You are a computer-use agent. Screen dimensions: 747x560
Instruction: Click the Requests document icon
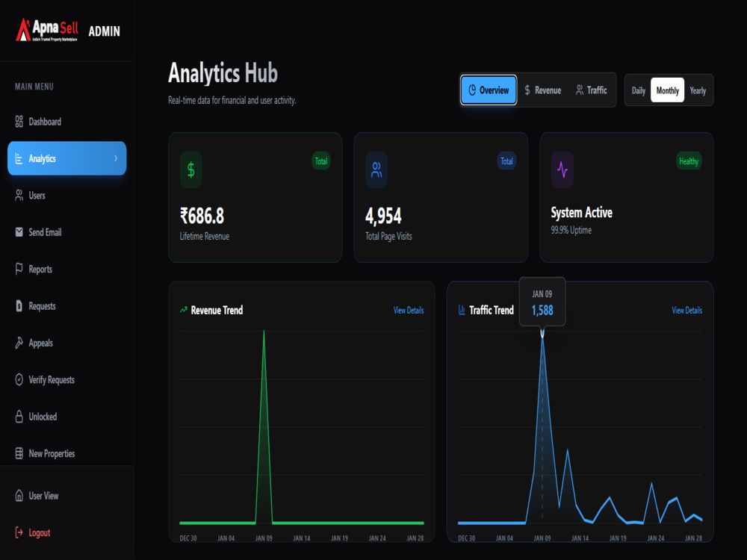tap(19, 305)
